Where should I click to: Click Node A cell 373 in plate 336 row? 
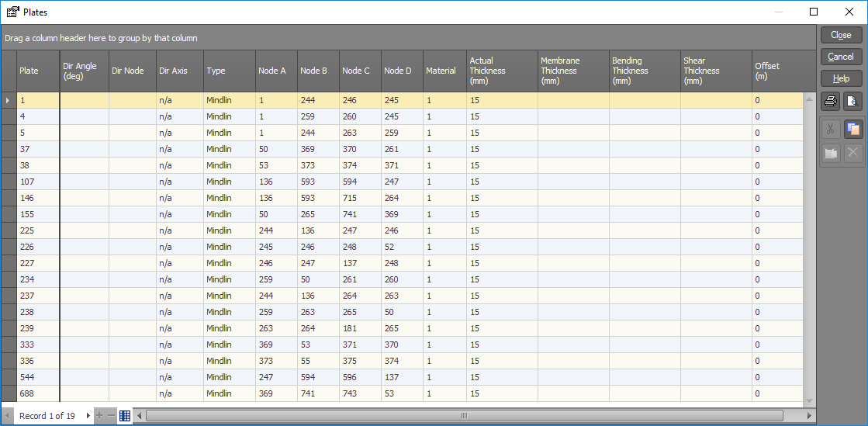pyautogui.click(x=276, y=361)
